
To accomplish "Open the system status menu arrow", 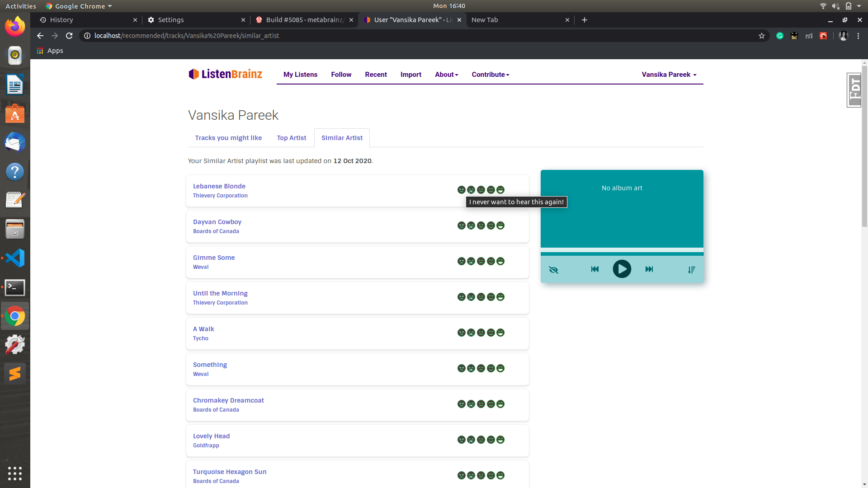I will pos(859,6).
